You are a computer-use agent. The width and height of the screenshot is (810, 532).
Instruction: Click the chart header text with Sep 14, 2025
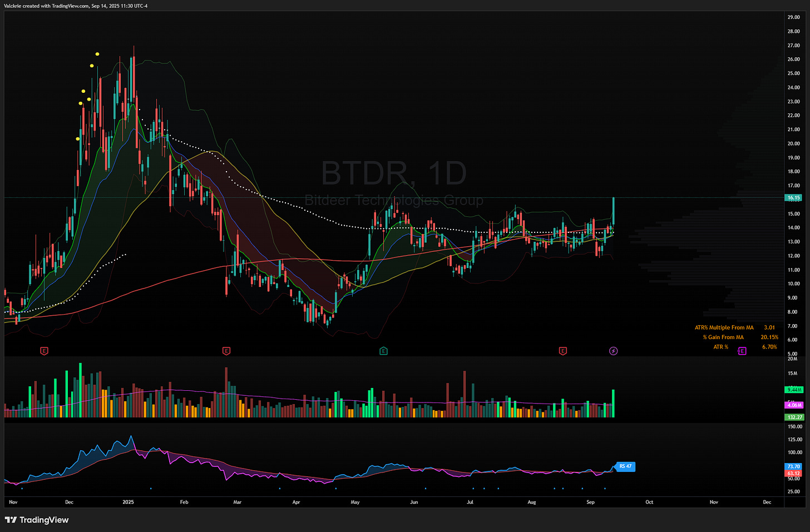(76, 6)
